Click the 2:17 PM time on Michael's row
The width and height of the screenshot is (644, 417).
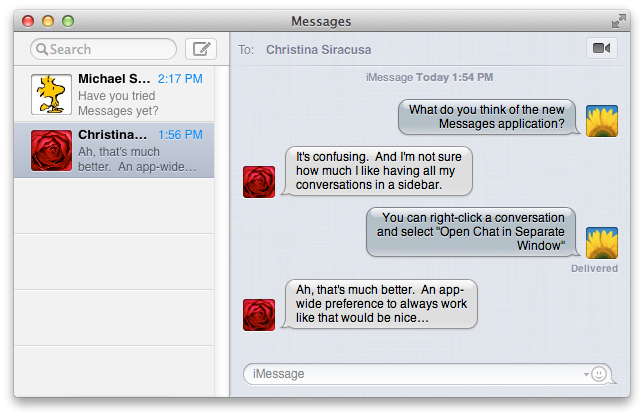pyautogui.click(x=180, y=78)
